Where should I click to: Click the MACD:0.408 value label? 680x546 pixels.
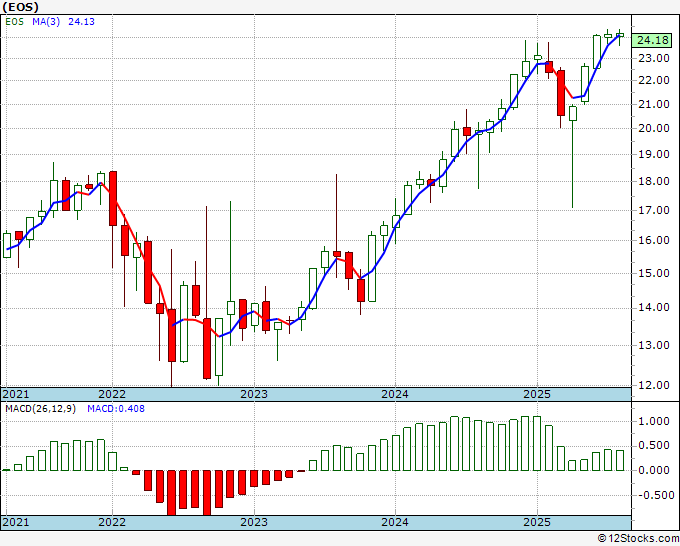point(116,409)
